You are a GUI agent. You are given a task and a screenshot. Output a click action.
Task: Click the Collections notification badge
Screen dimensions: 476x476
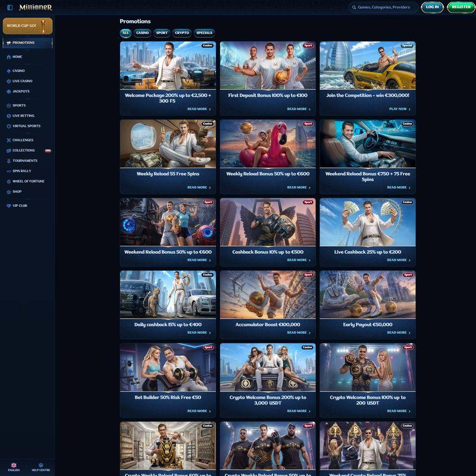[48, 151]
